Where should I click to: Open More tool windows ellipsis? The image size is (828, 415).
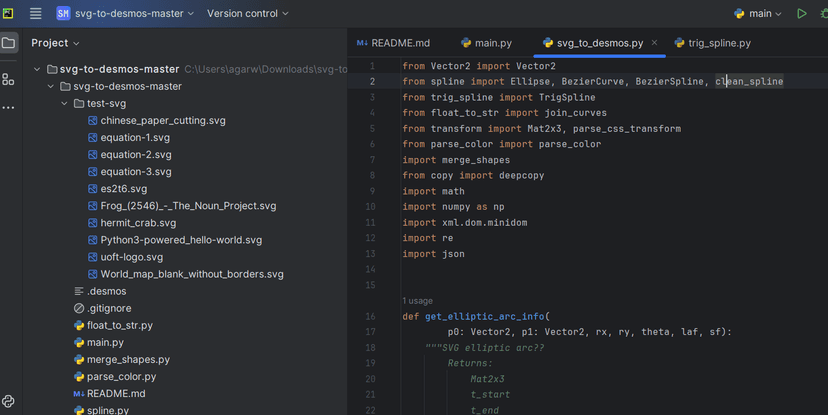[x=9, y=107]
